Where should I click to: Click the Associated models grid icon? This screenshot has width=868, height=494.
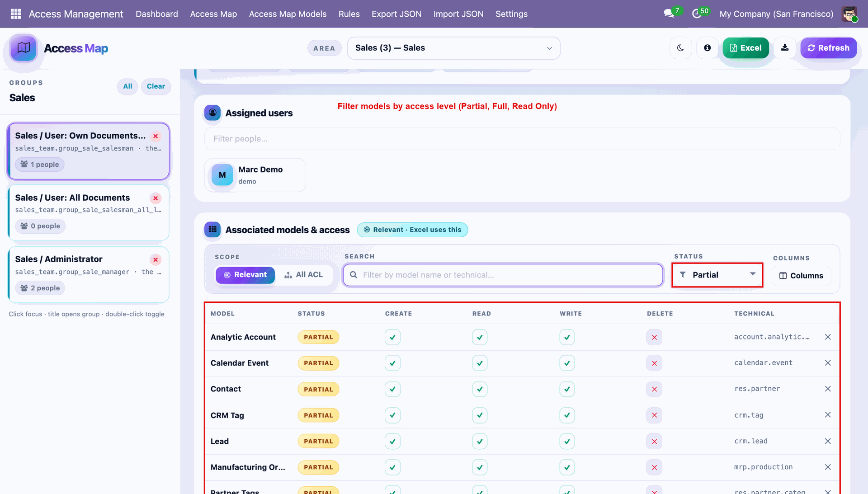point(212,230)
